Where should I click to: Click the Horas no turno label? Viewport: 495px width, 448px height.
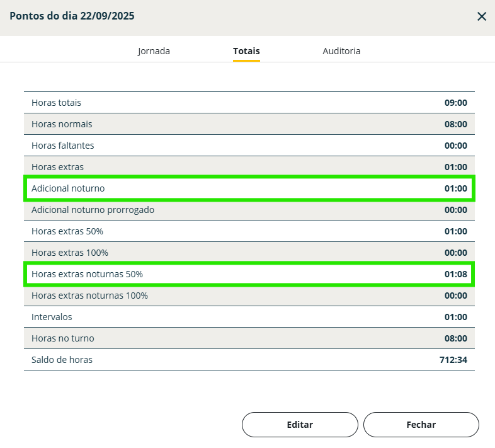pos(62,338)
